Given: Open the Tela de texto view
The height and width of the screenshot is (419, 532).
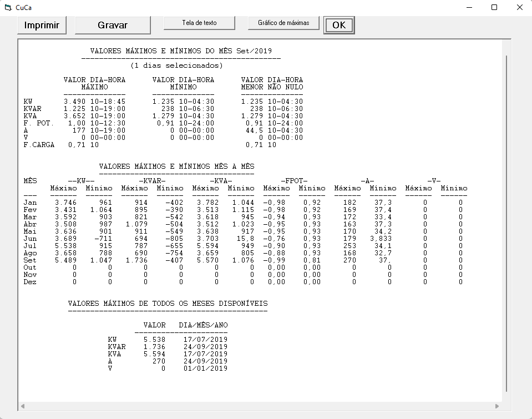Looking at the screenshot, I should coord(199,23).
